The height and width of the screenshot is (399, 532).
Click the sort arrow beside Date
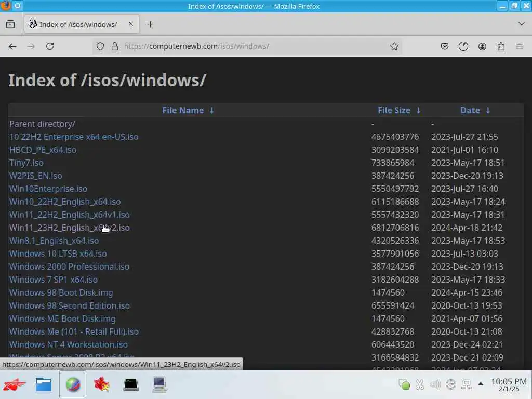(x=488, y=110)
